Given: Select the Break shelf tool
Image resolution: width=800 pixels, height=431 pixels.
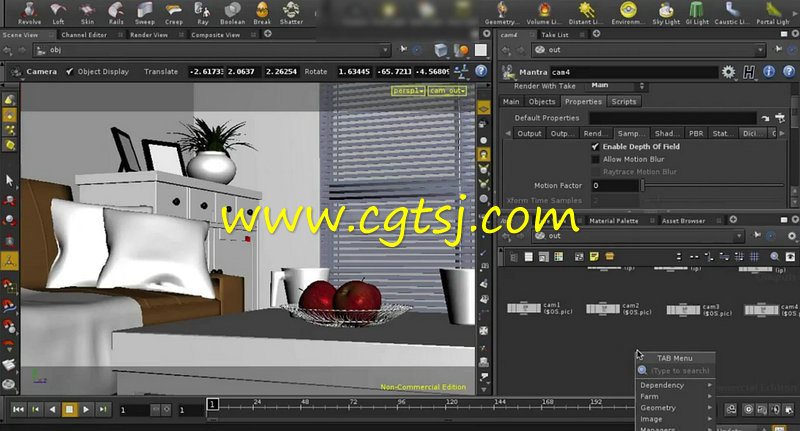Looking at the screenshot, I should point(262,13).
